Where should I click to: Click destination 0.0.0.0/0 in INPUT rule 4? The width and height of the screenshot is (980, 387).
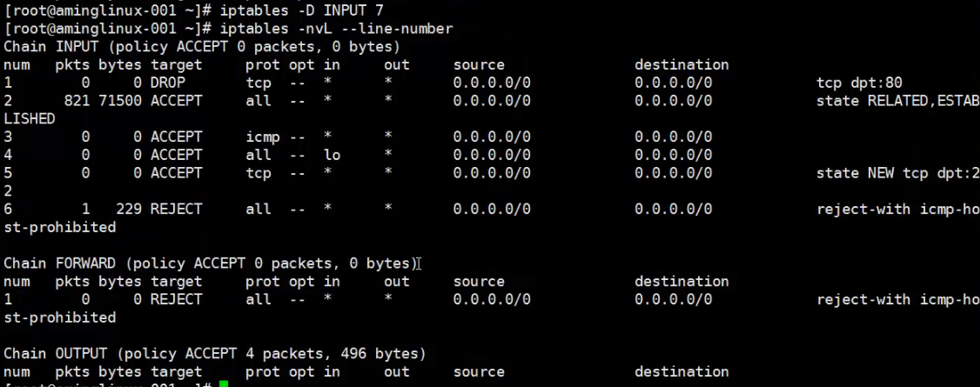coord(673,155)
